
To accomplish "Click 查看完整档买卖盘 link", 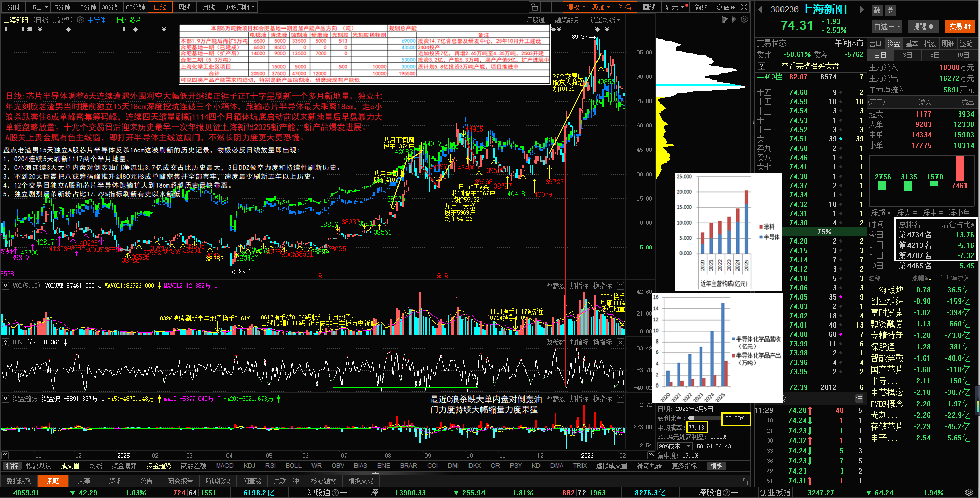I will pos(810,66).
